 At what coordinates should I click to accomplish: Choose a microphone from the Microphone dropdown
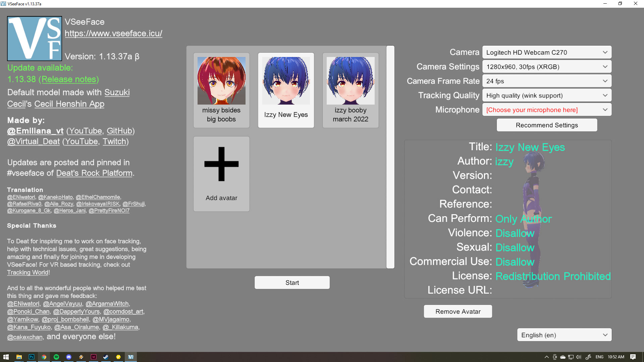point(547,110)
